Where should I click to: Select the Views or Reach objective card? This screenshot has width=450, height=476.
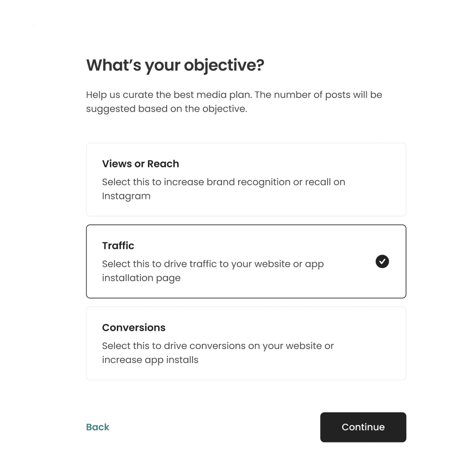[x=246, y=179]
